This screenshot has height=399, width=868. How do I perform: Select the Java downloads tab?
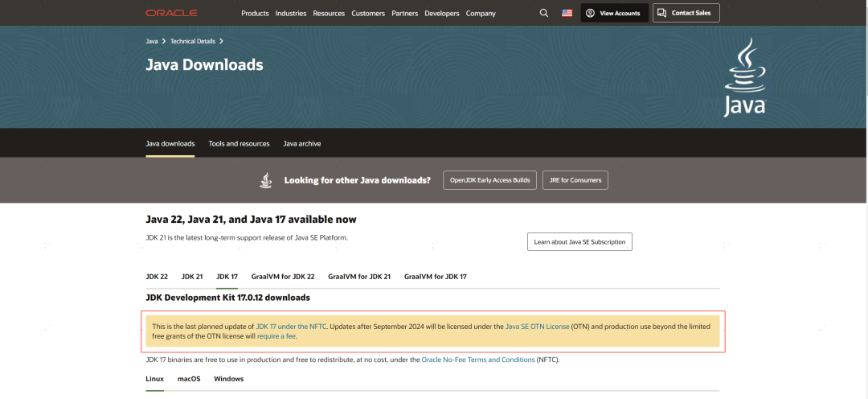[170, 143]
